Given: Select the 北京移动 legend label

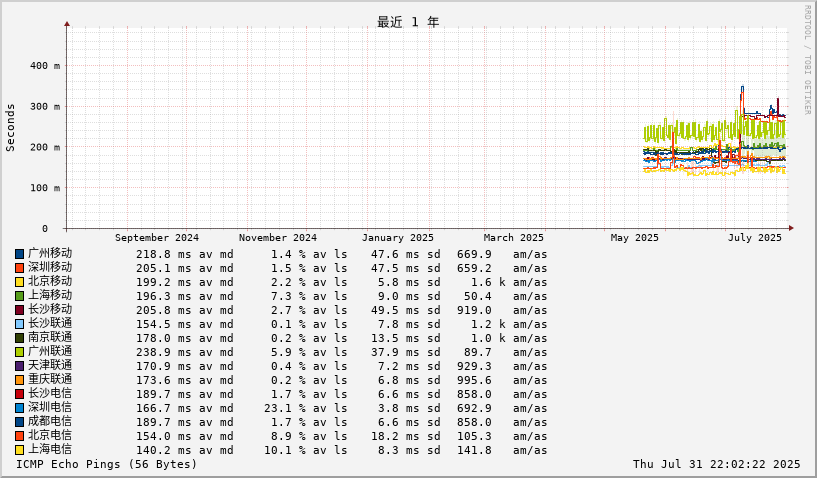Looking at the screenshot, I should pyautogui.click(x=50, y=281).
